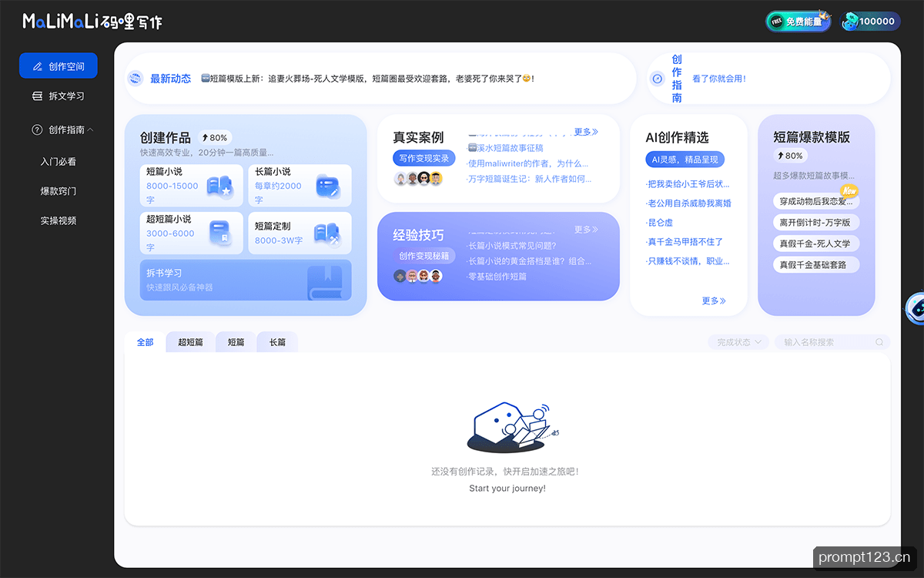Viewport: 924px width, 578px height.
Task: Click the 创作空间 pencil icon
Action: [37, 66]
